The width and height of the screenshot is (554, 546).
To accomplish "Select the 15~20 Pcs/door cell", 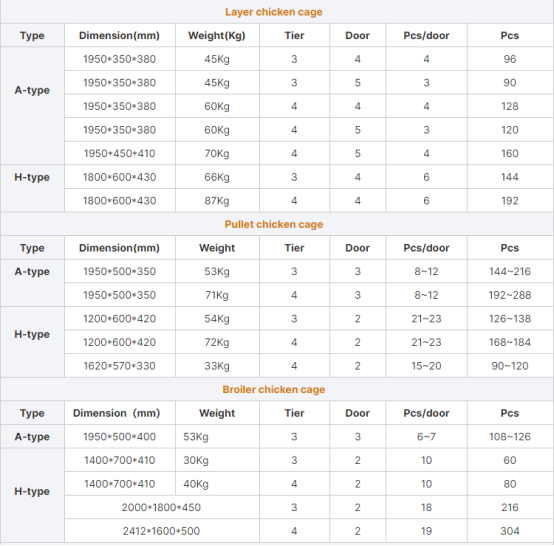I will (426, 366).
